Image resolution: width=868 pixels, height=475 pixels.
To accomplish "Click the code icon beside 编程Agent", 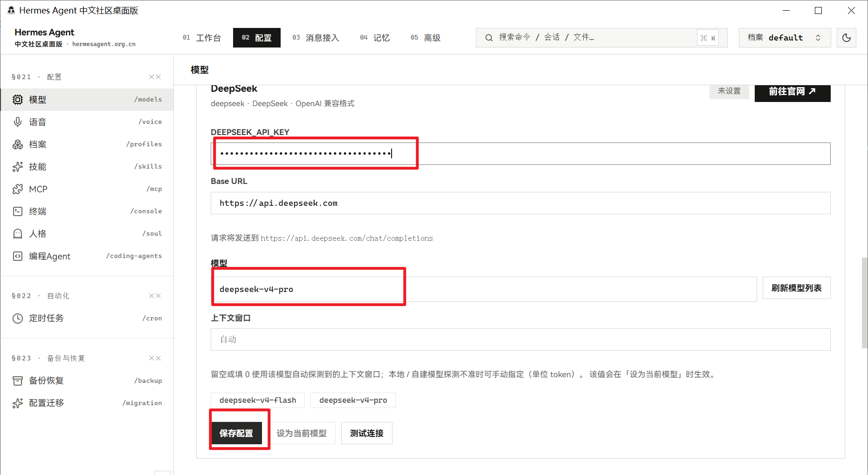I will [x=18, y=256].
